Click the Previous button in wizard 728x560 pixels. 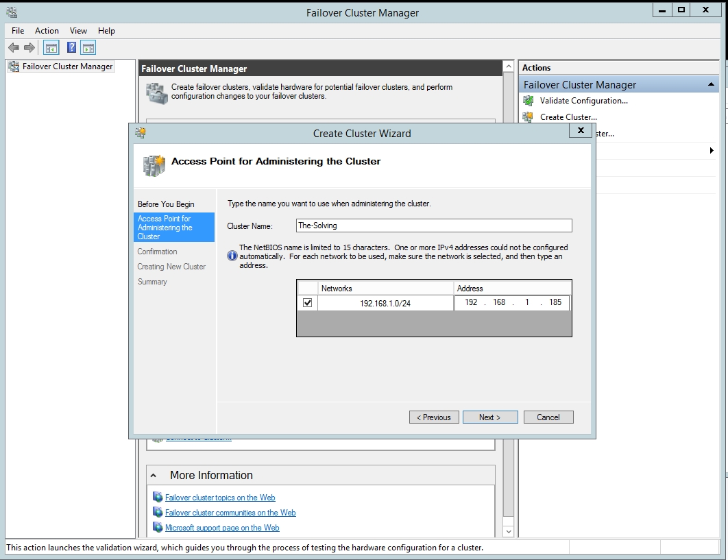coord(434,417)
